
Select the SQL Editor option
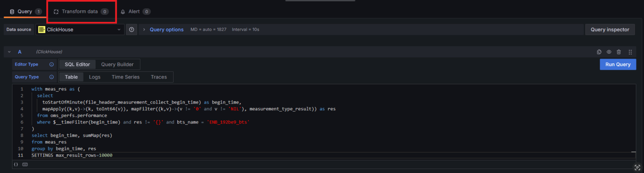coord(77,64)
